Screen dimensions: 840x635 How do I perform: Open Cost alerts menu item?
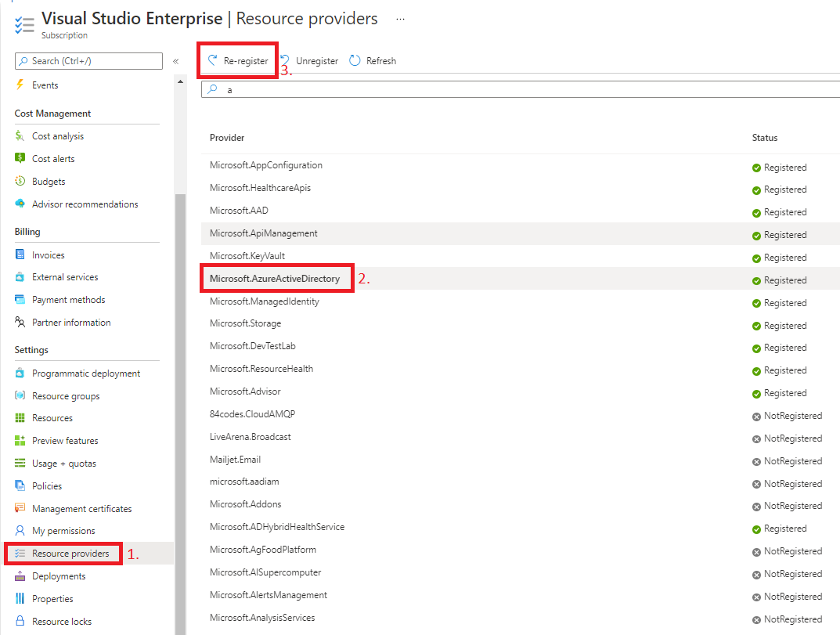click(x=53, y=159)
